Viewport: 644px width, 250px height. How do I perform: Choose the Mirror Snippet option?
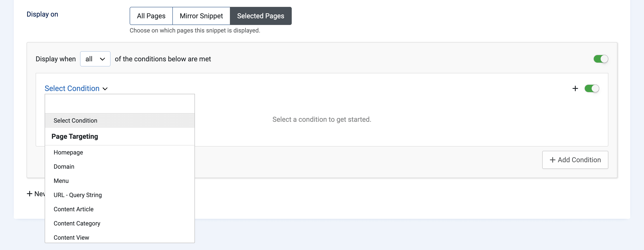[201, 16]
